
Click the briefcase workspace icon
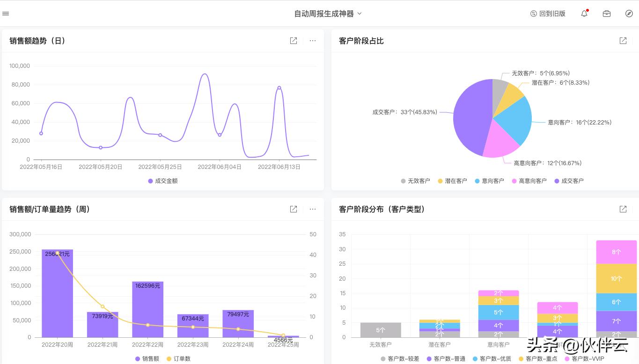(606, 14)
